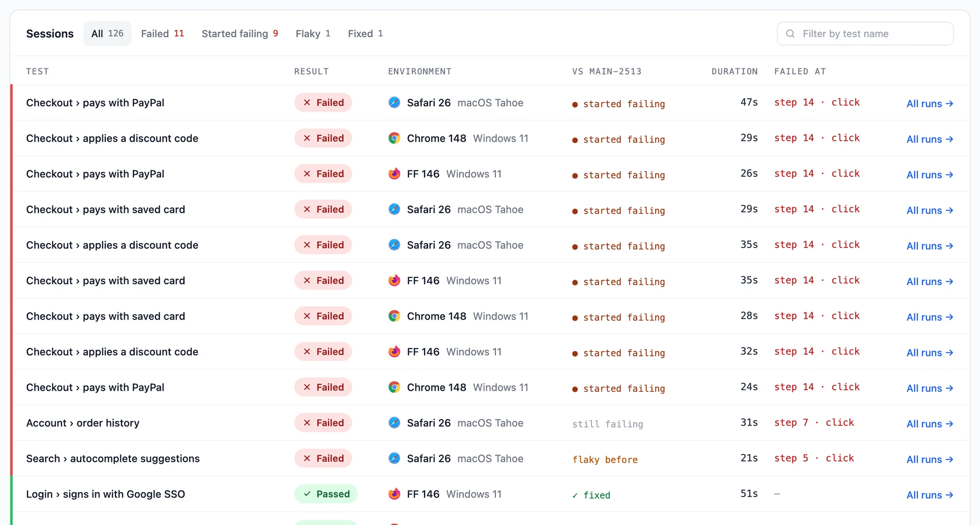This screenshot has height=525, width=980.
Task: Click the FAILED AT column header
Action: pos(800,71)
